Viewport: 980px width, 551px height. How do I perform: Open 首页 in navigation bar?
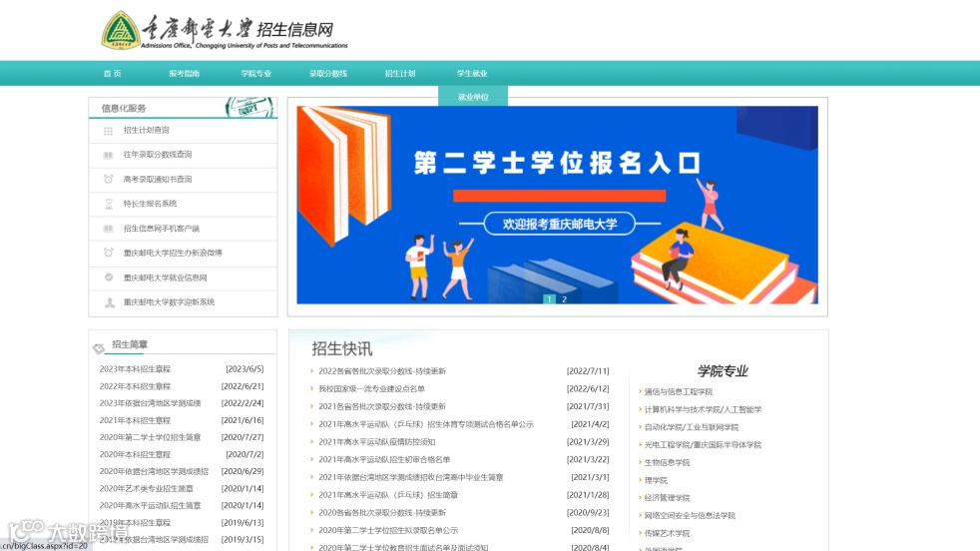[x=113, y=73]
